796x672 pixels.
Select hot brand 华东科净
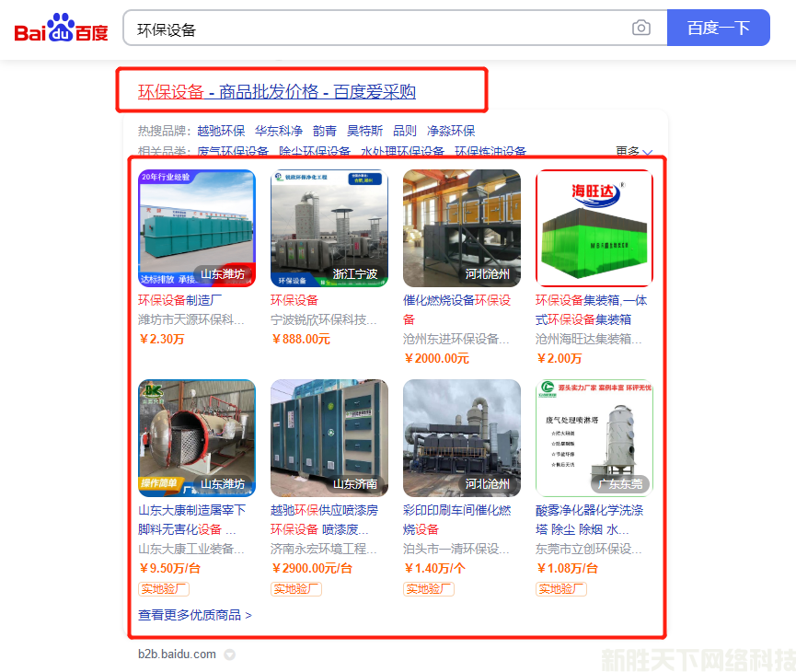coord(279,131)
